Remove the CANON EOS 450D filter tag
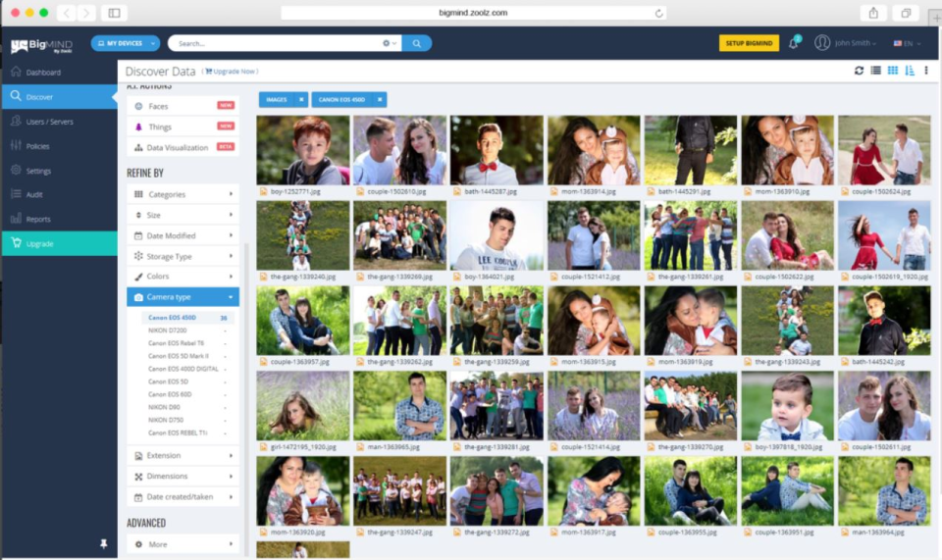Image resolution: width=942 pixels, height=560 pixels. tap(380, 100)
